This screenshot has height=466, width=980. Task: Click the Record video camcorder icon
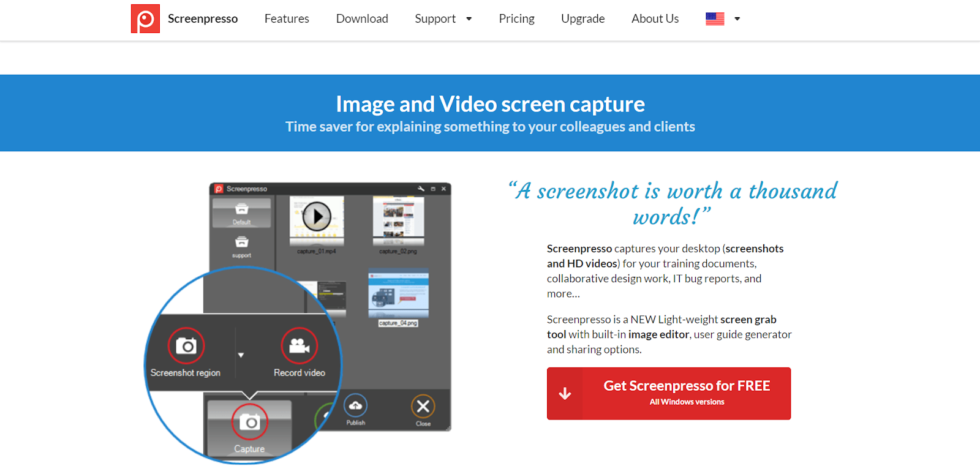point(300,346)
